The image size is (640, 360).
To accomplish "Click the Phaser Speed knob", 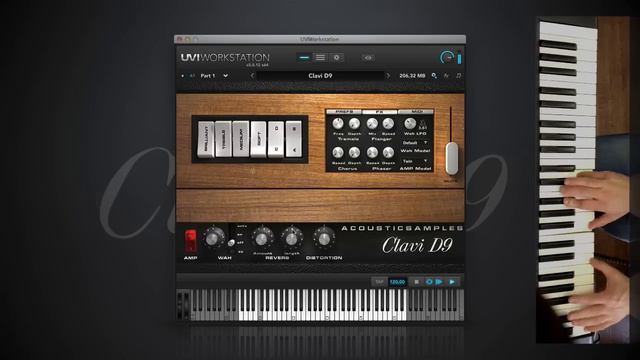I will 372,153.
